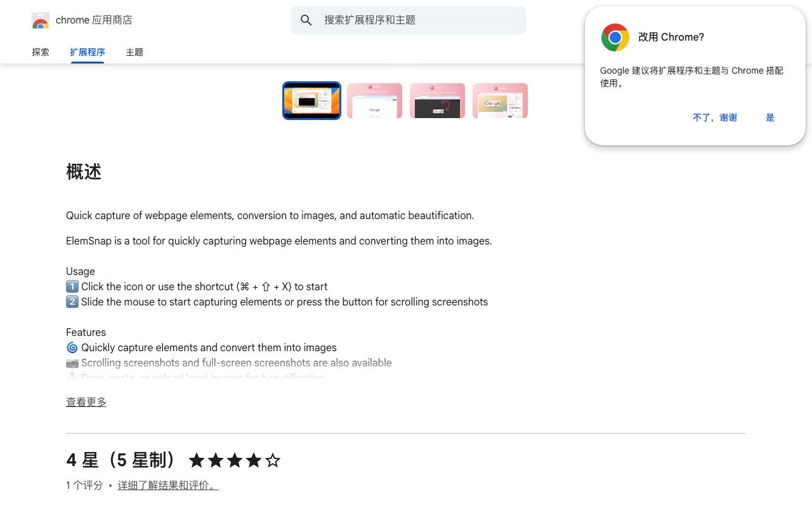Click the second rating star
The height and width of the screenshot is (508, 812).
click(x=216, y=460)
